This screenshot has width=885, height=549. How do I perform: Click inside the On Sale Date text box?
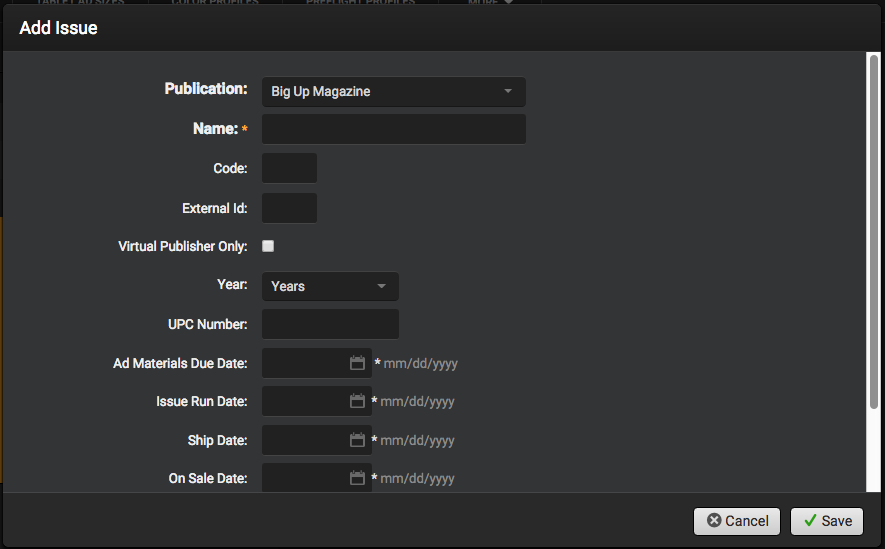click(304, 478)
